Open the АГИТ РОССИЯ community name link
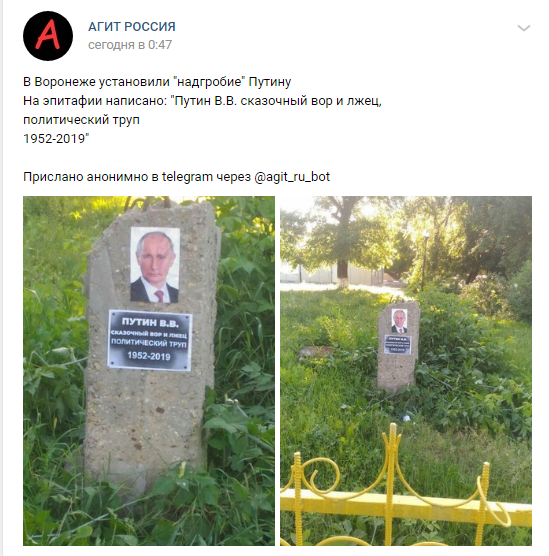The width and height of the screenshot is (549, 556). [132, 27]
